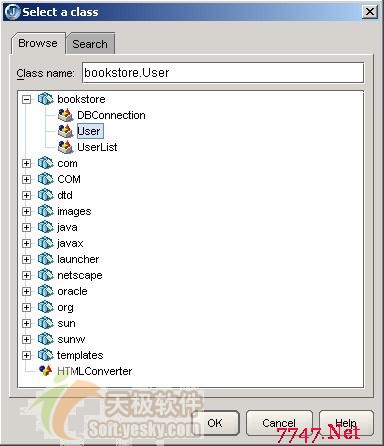Screen dimensions: 384x446
Task: Click the org package icon
Action: 45,307
